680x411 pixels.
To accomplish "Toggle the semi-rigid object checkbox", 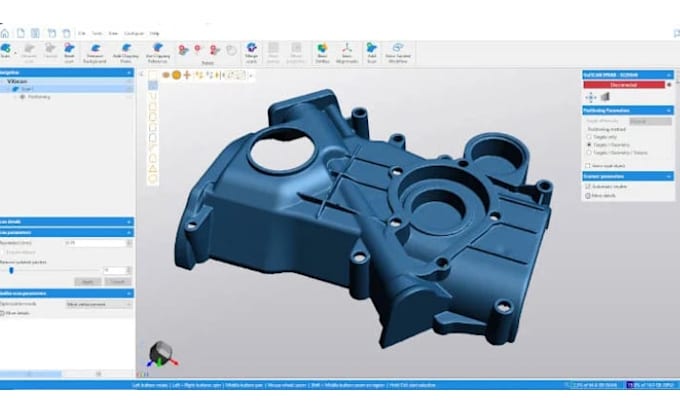I will [x=588, y=166].
